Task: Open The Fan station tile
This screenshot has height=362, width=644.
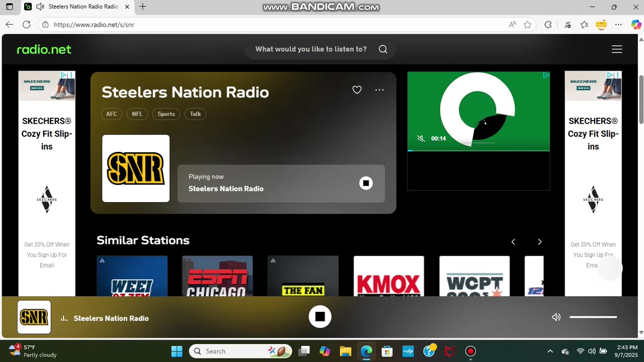Action: (303, 276)
